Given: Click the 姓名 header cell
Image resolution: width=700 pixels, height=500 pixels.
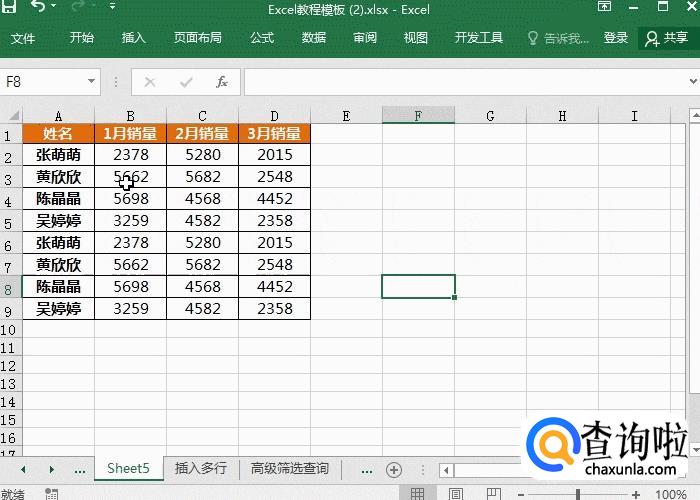Looking at the screenshot, I should (58, 133).
